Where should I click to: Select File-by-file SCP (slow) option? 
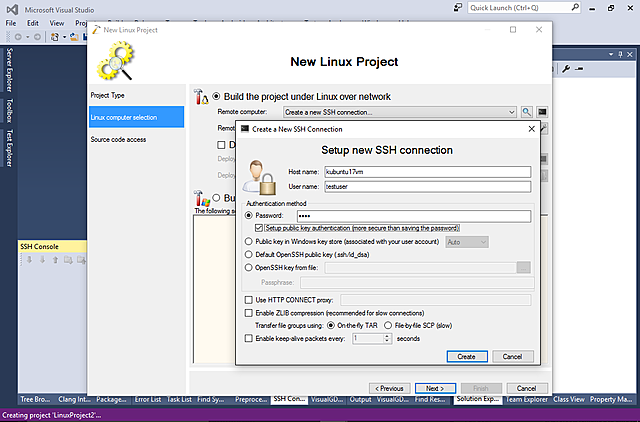(x=388, y=325)
